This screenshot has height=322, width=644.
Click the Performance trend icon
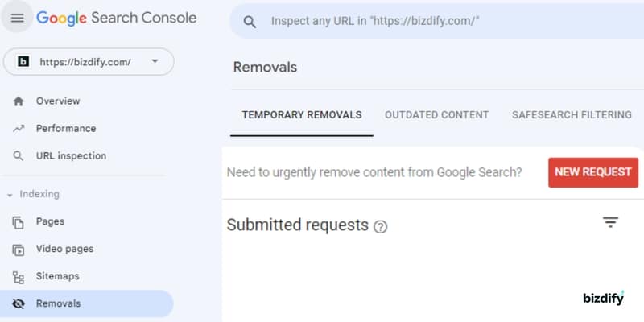(19, 129)
